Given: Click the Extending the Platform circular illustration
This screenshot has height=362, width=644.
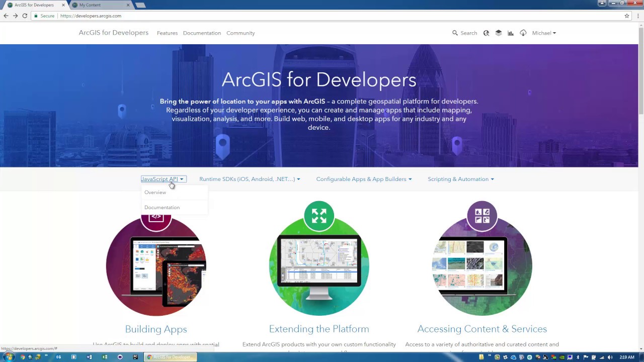Looking at the screenshot, I should tap(319, 265).
